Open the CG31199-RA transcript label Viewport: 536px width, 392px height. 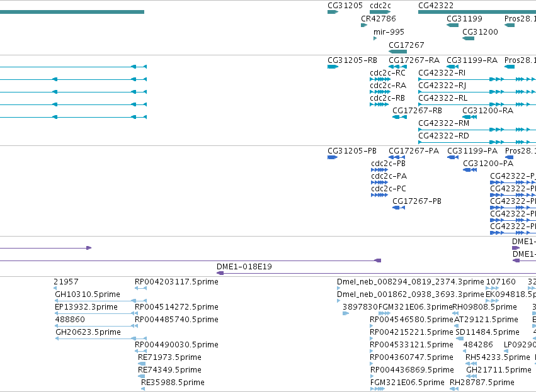(x=472, y=60)
